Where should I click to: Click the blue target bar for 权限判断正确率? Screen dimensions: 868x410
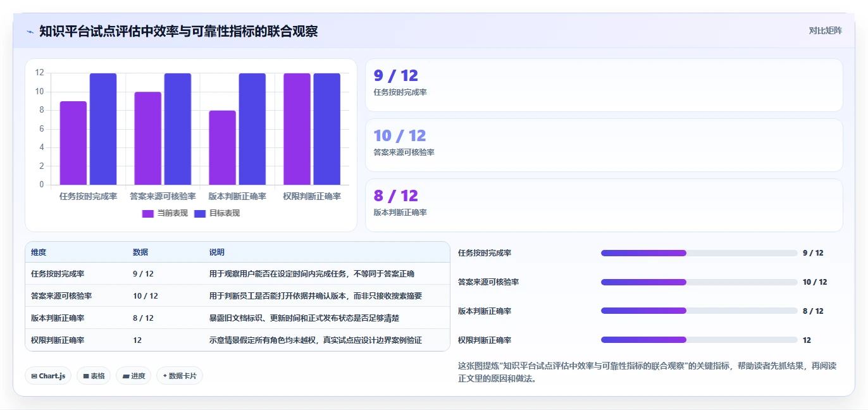[x=326, y=129]
